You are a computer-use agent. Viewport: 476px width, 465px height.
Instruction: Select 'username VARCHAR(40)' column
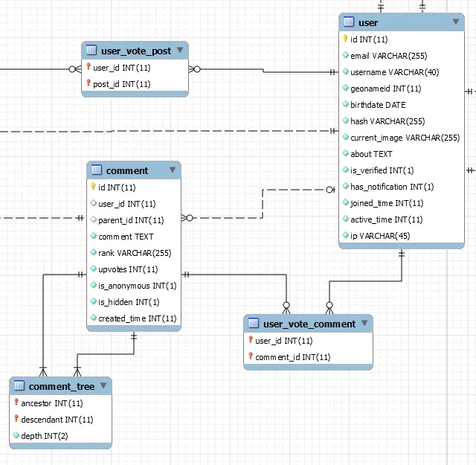395,72
